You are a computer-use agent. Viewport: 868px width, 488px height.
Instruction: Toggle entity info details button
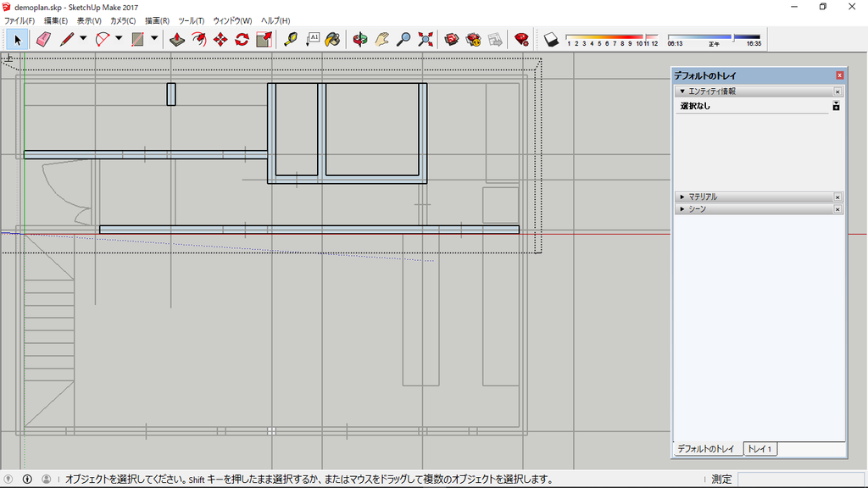point(836,106)
